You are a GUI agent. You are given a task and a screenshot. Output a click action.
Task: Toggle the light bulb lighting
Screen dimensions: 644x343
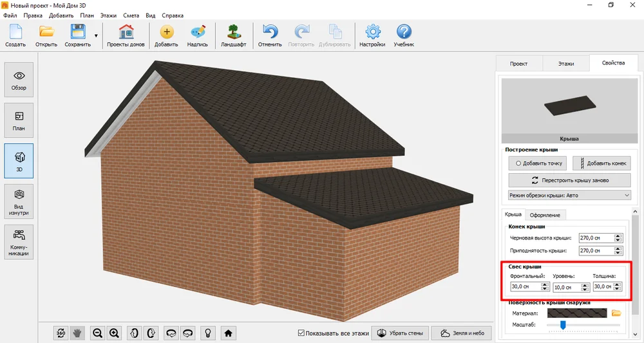pos(208,333)
